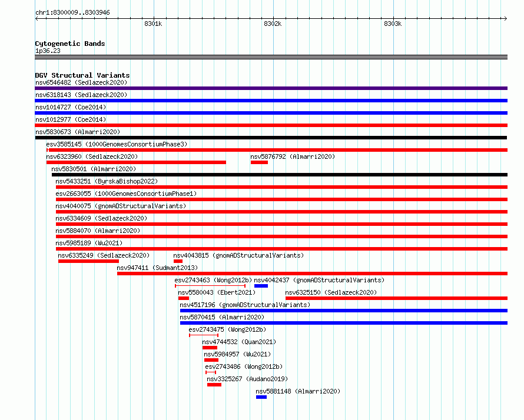Open variant label esv2663055 (1000GenomesConsortiumPhase1)
The height and width of the screenshot is (420, 524).
126,194
